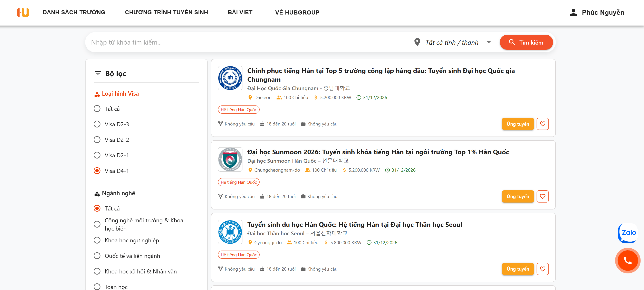Click the keyword search input field
Screen dimensions: 644x290
point(248,42)
